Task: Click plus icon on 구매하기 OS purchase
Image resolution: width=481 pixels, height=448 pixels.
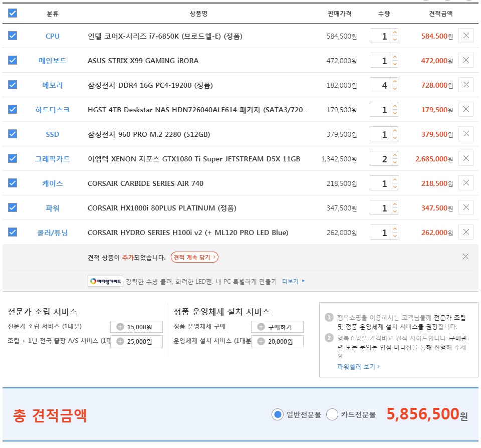Action: pyautogui.click(x=261, y=327)
